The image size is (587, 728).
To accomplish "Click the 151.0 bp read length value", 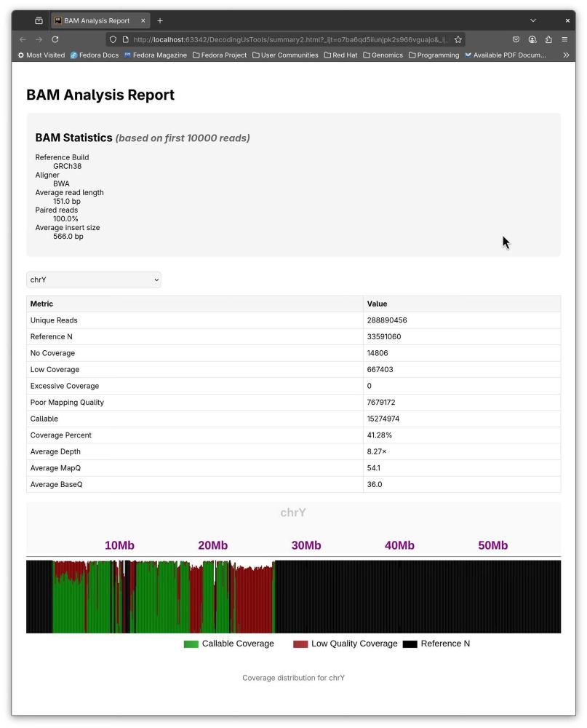I will (67, 202).
